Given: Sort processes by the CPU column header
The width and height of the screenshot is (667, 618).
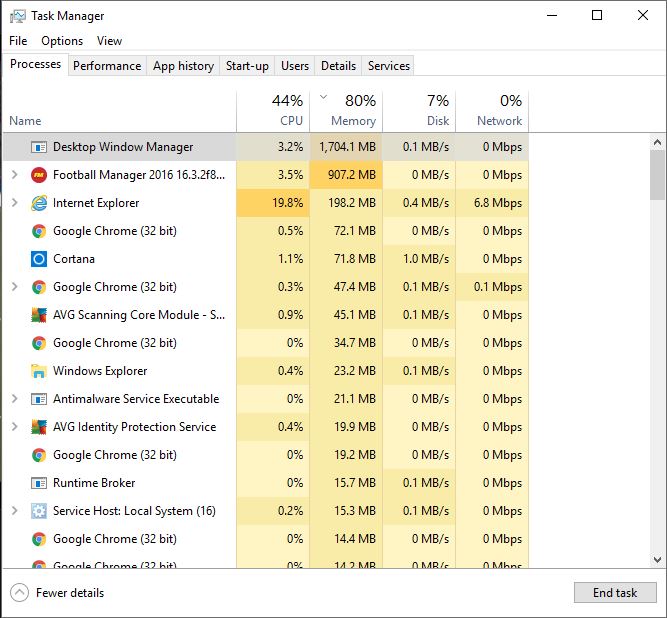Looking at the screenshot, I should point(273,111).
